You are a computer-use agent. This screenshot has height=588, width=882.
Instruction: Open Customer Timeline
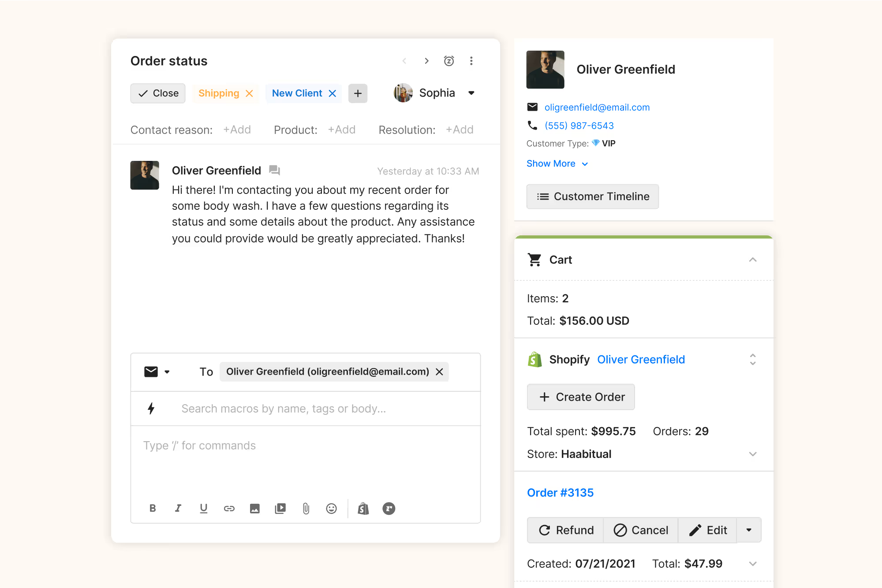[592, 197]
